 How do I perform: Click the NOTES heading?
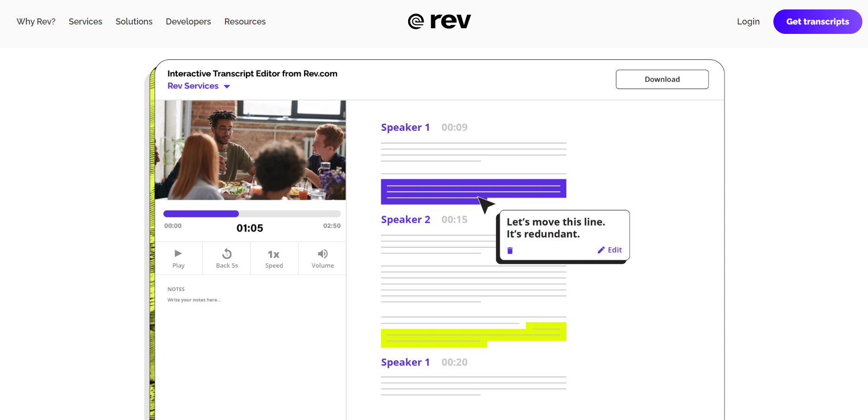pos(176,289)
